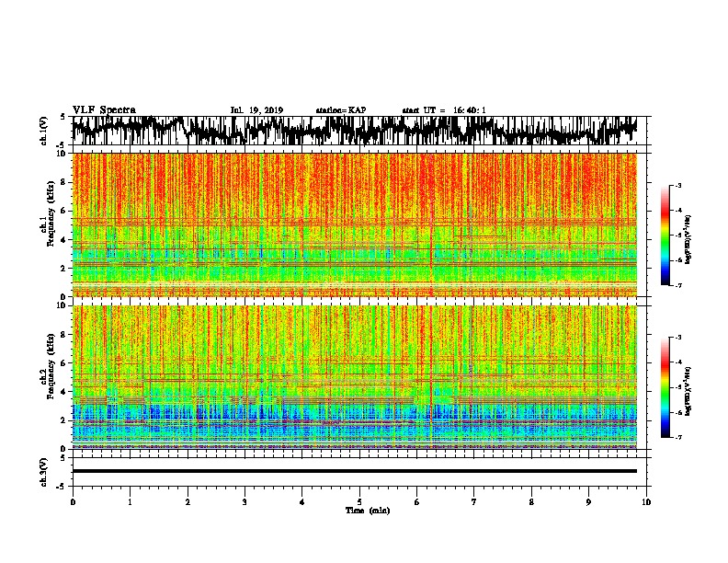The width and height of the screenshot is (728, 563).
Task: Click the 'station=KAP' header text
Action: pyautogui.click(x=340, y=110)
